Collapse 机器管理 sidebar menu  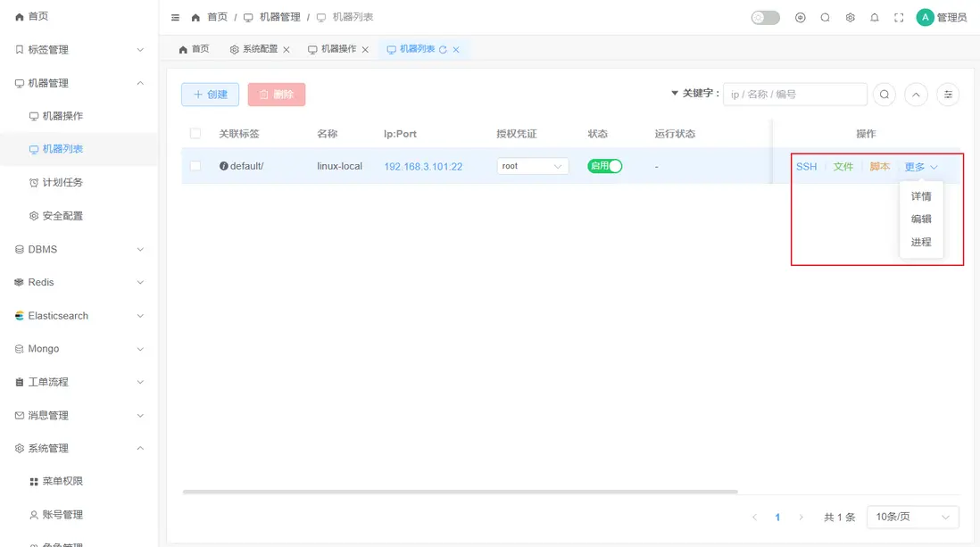click(x=79, y=83)
